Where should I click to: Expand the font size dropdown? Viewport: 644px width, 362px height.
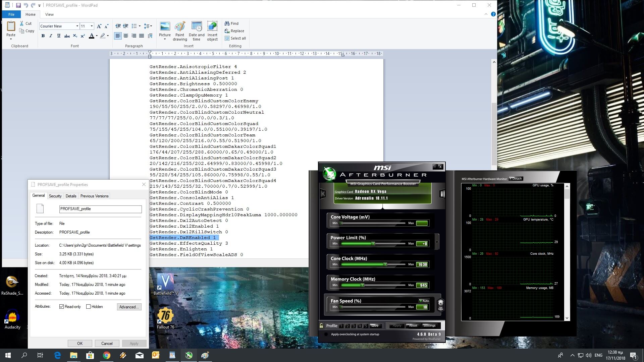[92, 26]
